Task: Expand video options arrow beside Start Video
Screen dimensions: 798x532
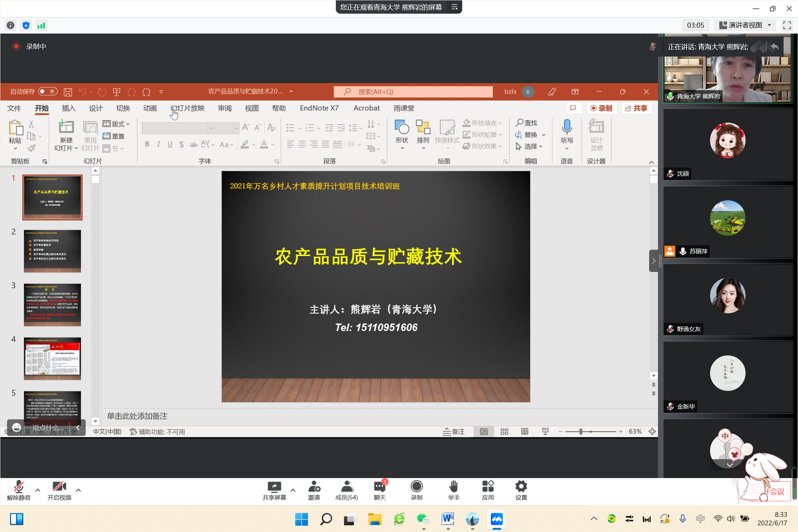Action: 78,490
